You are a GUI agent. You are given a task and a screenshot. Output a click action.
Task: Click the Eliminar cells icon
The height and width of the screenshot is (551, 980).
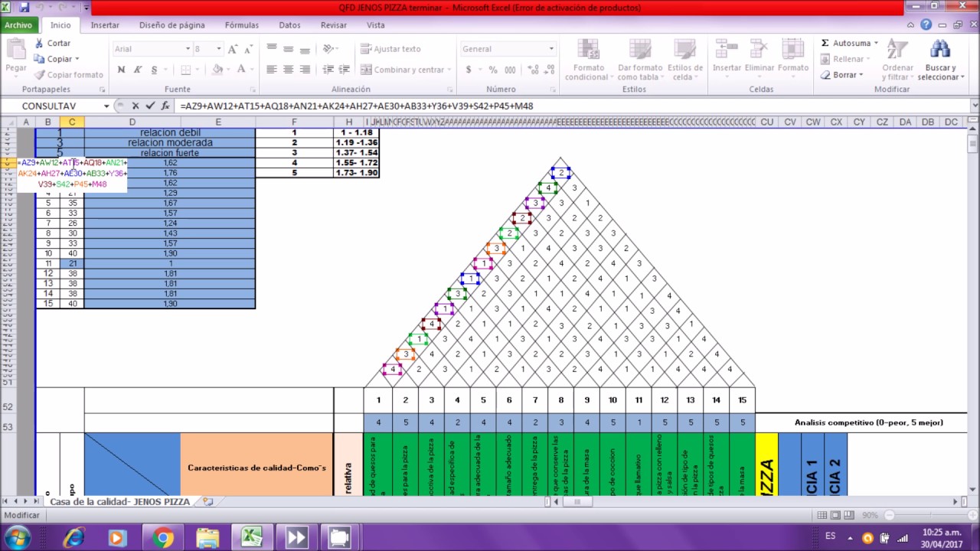pos(759,49)
